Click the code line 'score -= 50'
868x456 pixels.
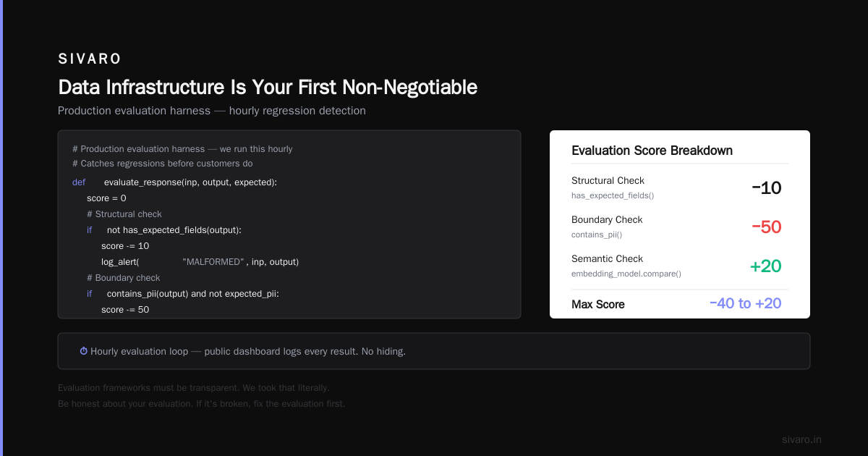125,310
